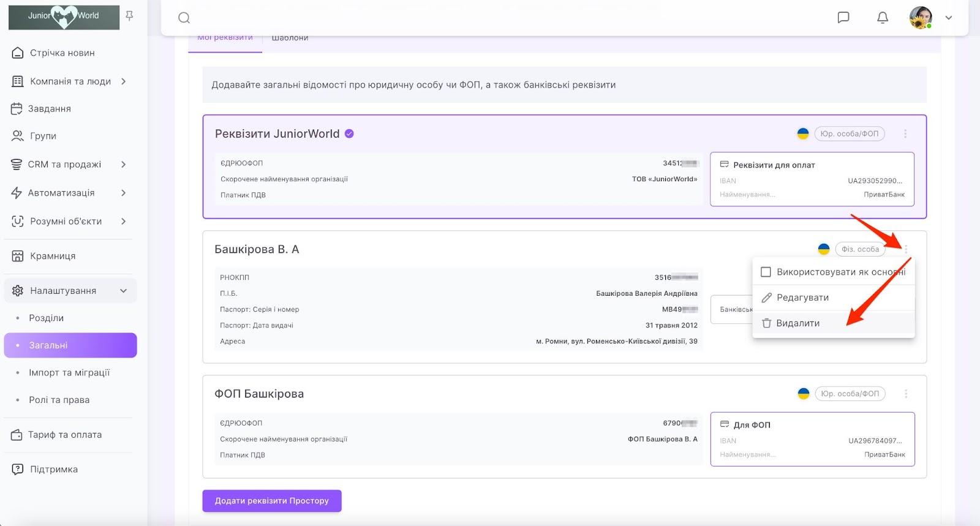Open the chat messages icon
This screenshot has width=980, height=526.
(x=843, y=18)
